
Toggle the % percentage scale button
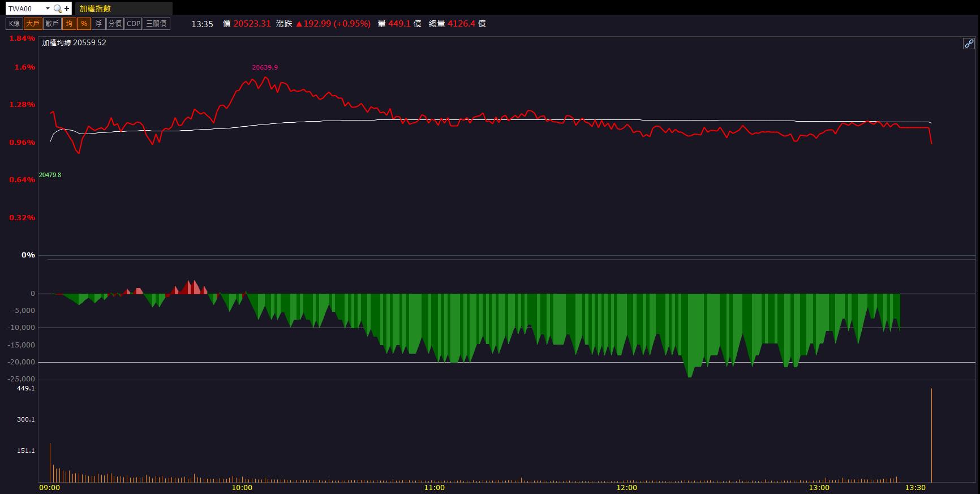[84, 24]
